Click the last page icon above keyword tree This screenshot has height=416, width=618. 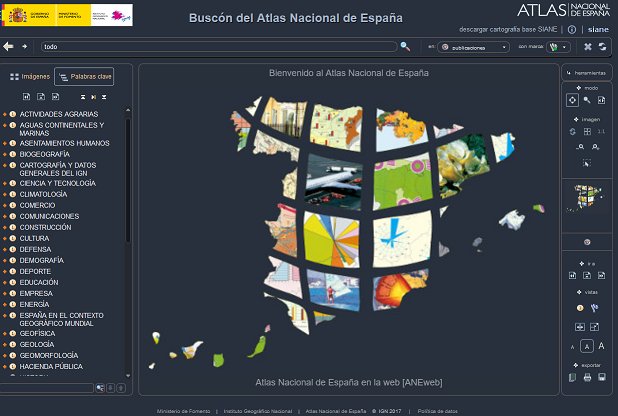pos(56,97)
